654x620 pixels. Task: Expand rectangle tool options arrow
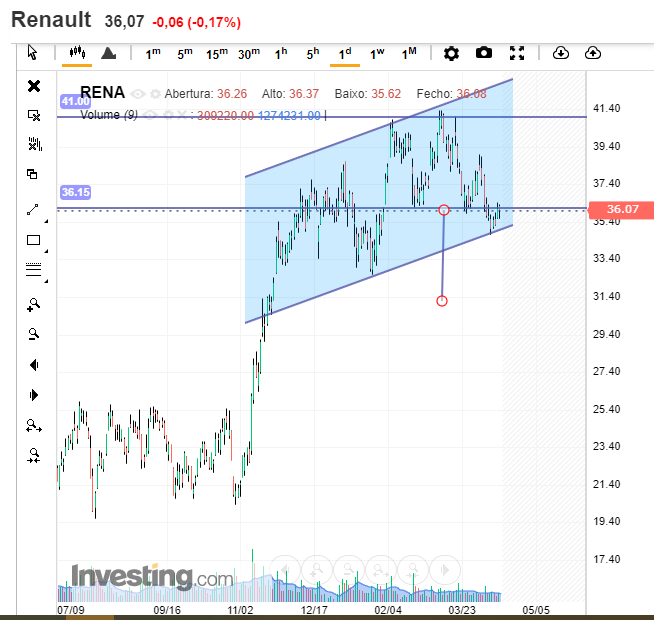click(x=46, y=251)
